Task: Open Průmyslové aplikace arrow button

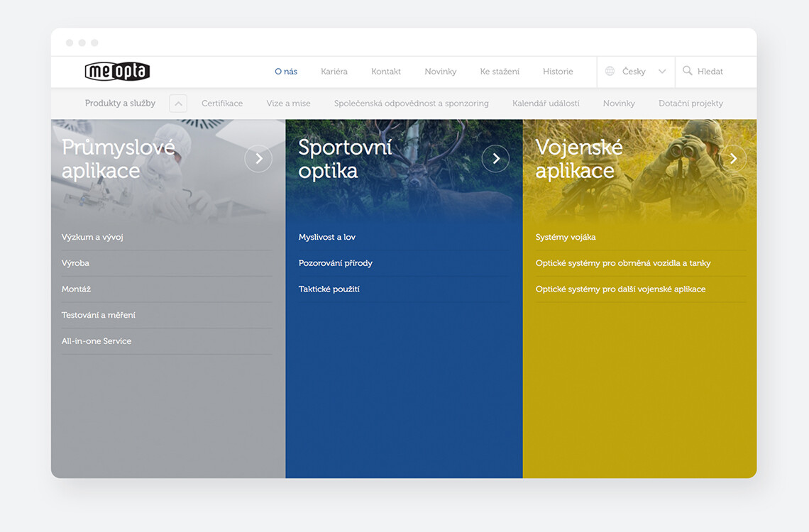Action: coord(258,159)
